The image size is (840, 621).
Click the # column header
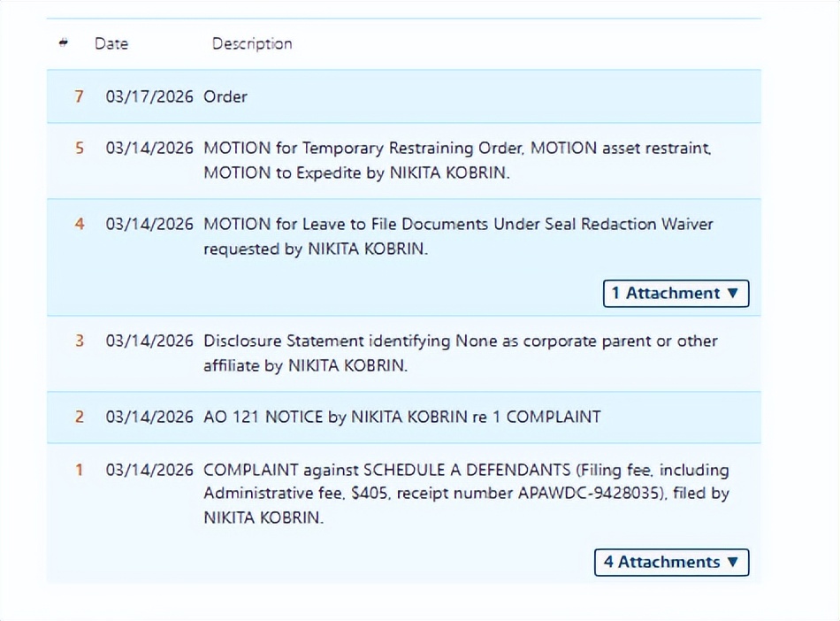click(x=64, y=43)
